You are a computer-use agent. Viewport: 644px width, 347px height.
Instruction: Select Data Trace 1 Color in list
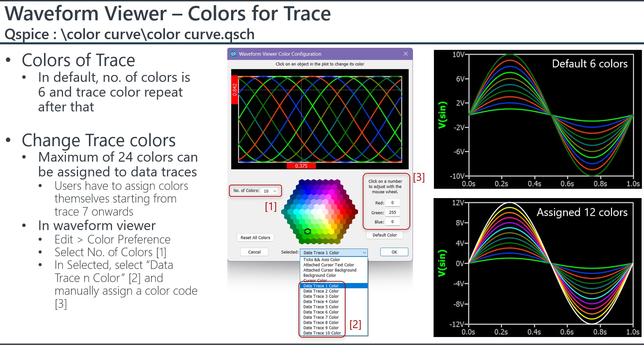(x=321, y=286)
